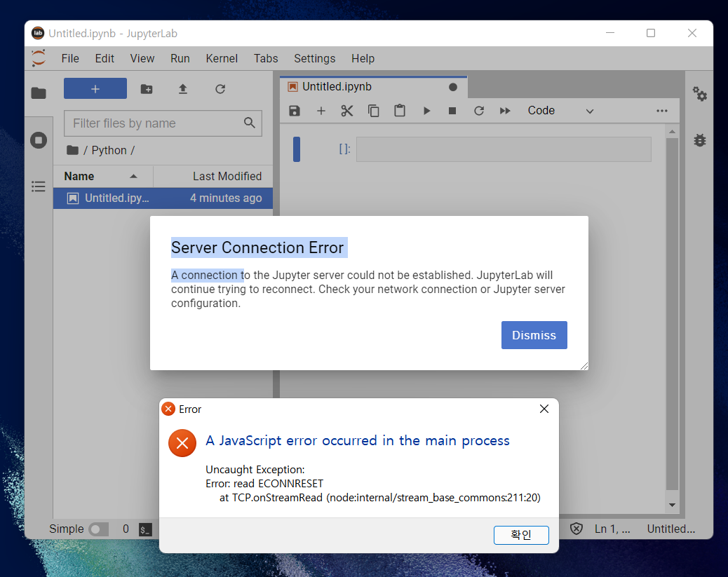Go to root folder via breadcrumb folder icon

point(72,150)
